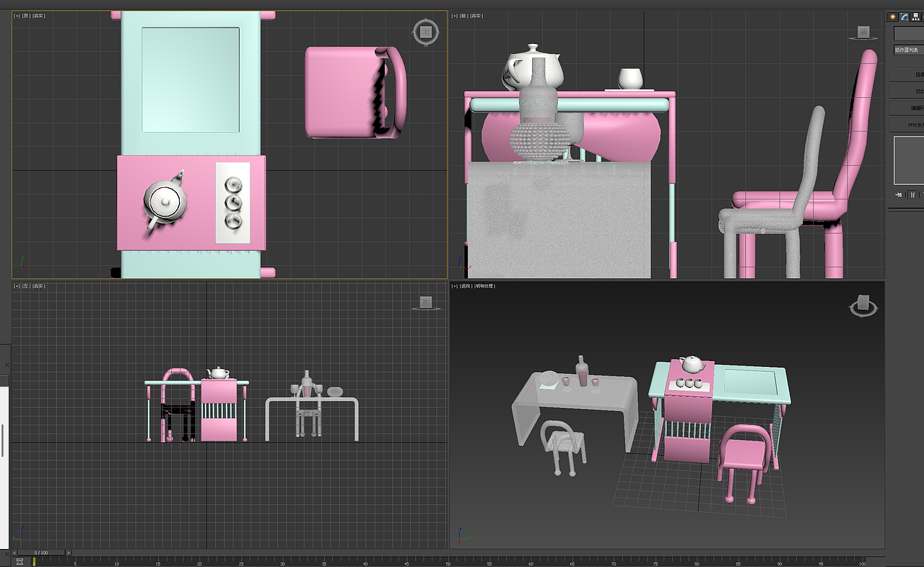Image resolution: width=924 pixels, height=567 pixels.
Task: Open the [顶] view label menu
Action: tap(26, 15)
